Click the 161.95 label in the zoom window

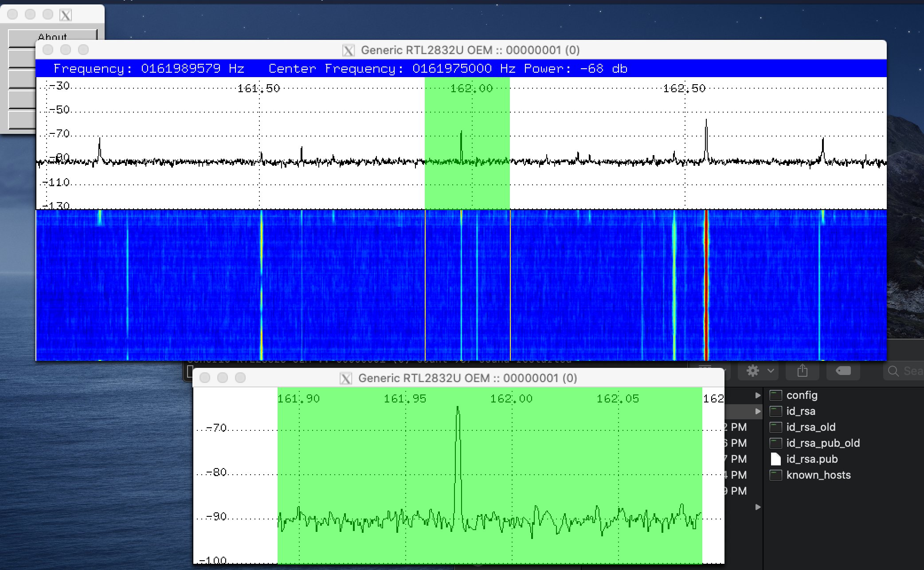tap(405, 398)
